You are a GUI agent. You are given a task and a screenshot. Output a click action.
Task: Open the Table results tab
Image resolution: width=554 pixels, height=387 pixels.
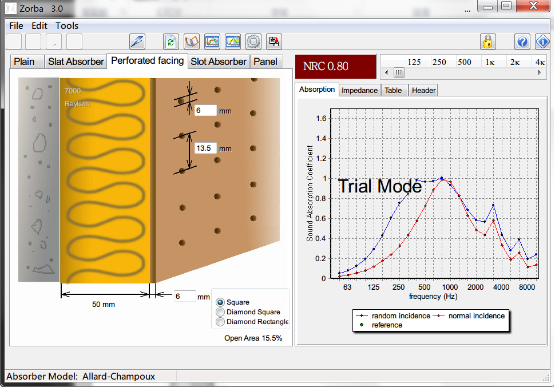(393, 90)
